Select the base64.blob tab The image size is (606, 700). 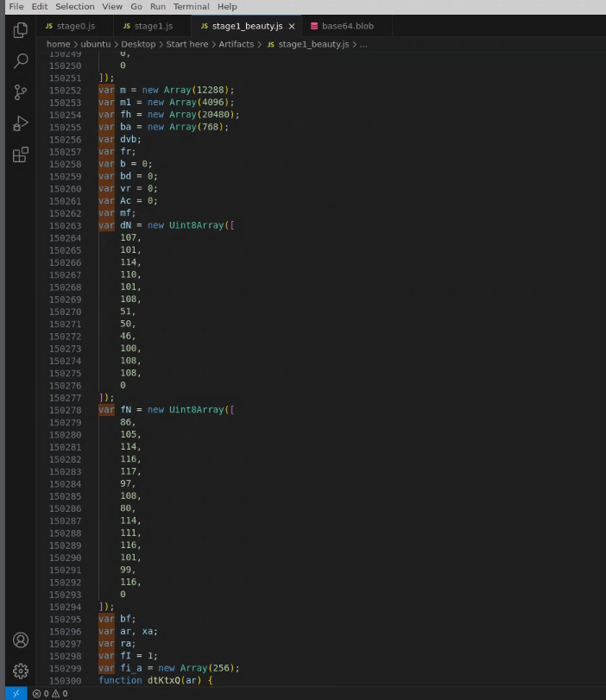[x=344, y=26]
